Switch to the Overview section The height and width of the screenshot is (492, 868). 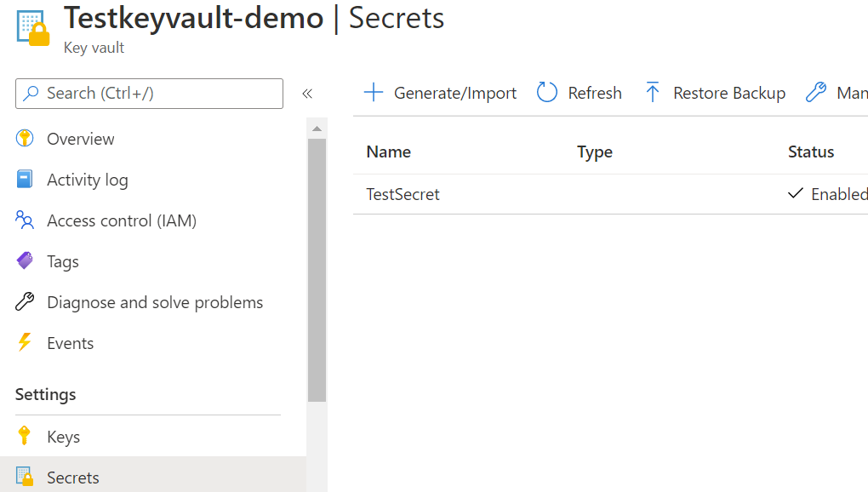pos(81,139)
